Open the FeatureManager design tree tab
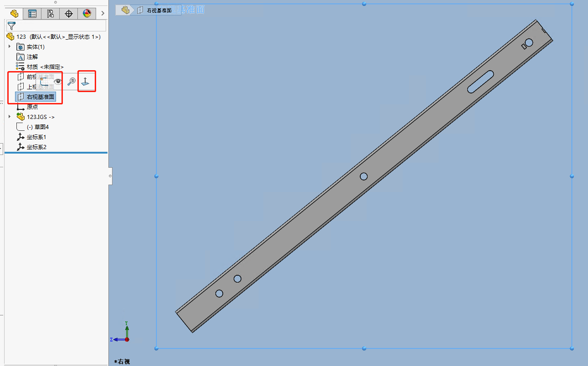Screen dimensions: 588x366 (x=15, y=14)
